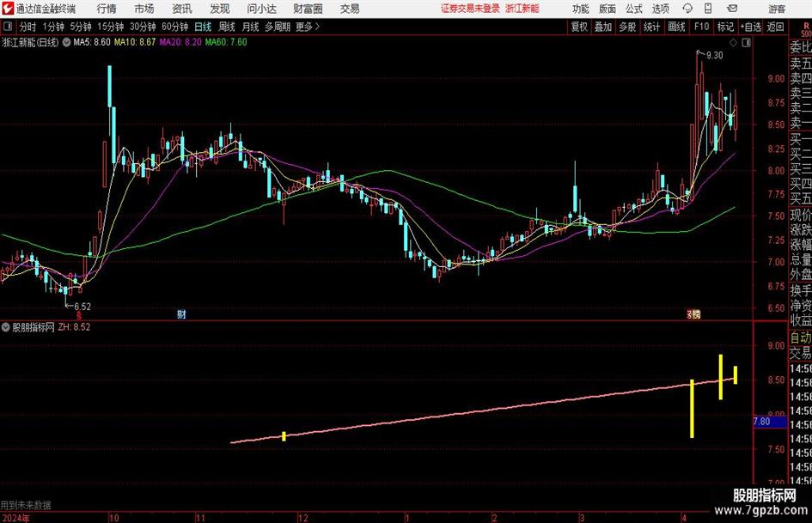
Task: Open the F10 company info
Action: coord(701,27)
